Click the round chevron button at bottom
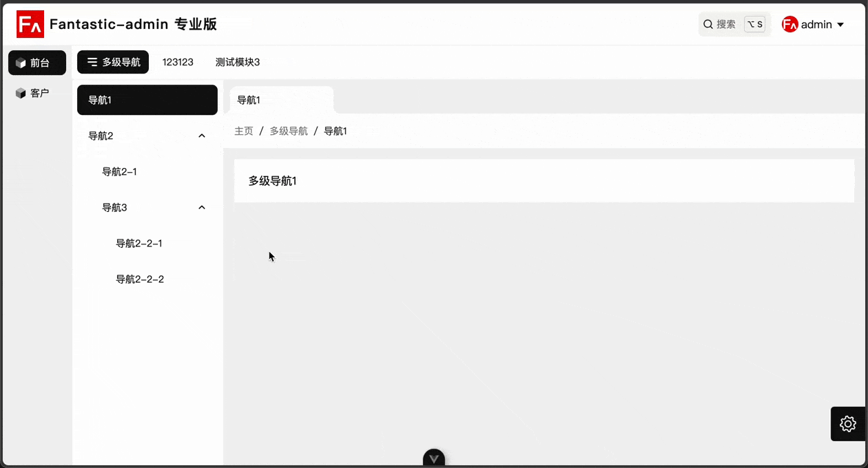 (434, 458)
